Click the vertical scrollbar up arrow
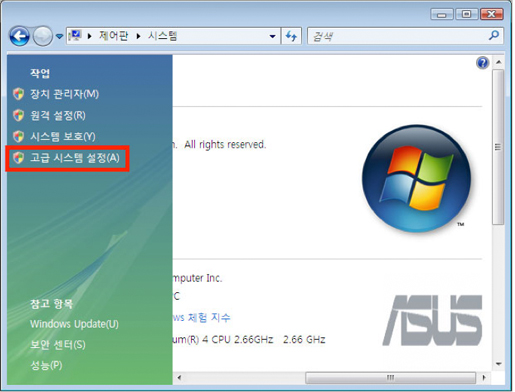 498,62
